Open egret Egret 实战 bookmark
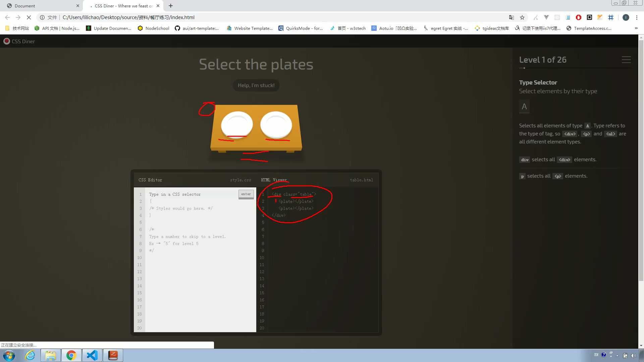The image size is (644, 362). [x=446, y=28]
